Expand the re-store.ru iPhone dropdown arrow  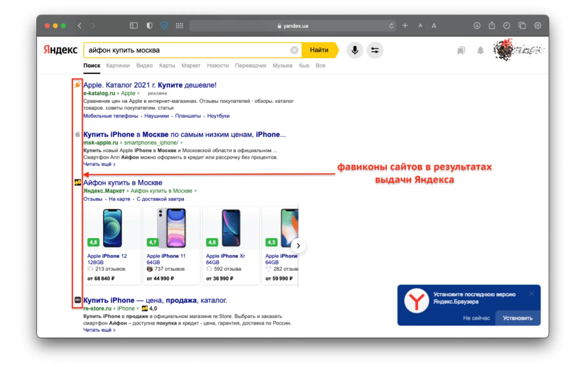point(138,309)
